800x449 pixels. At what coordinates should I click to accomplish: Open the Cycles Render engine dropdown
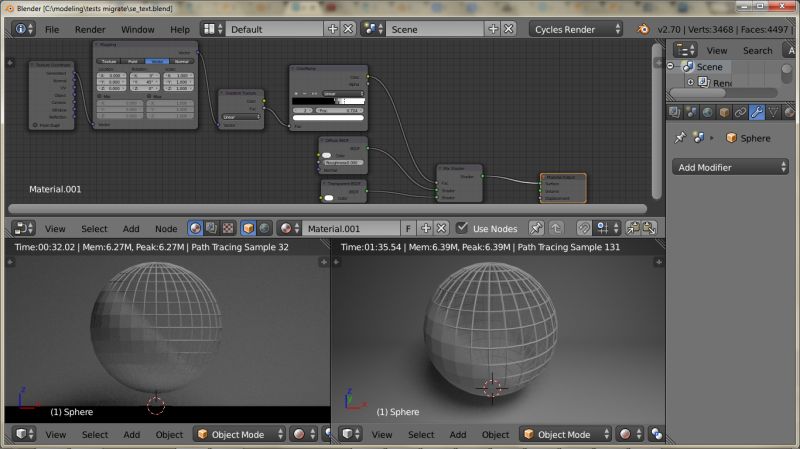(x=576, y=29)
